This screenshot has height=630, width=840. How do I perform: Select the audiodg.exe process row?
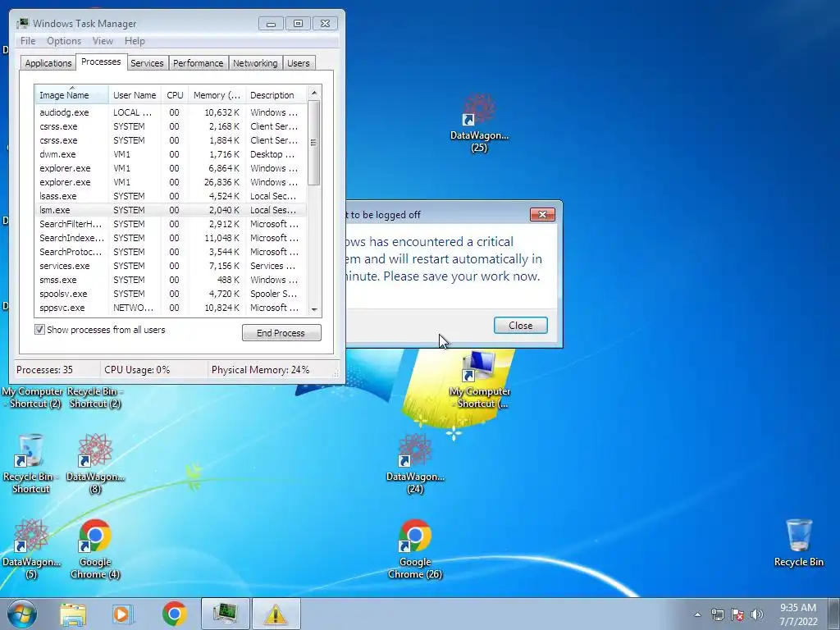pos(171,112)
